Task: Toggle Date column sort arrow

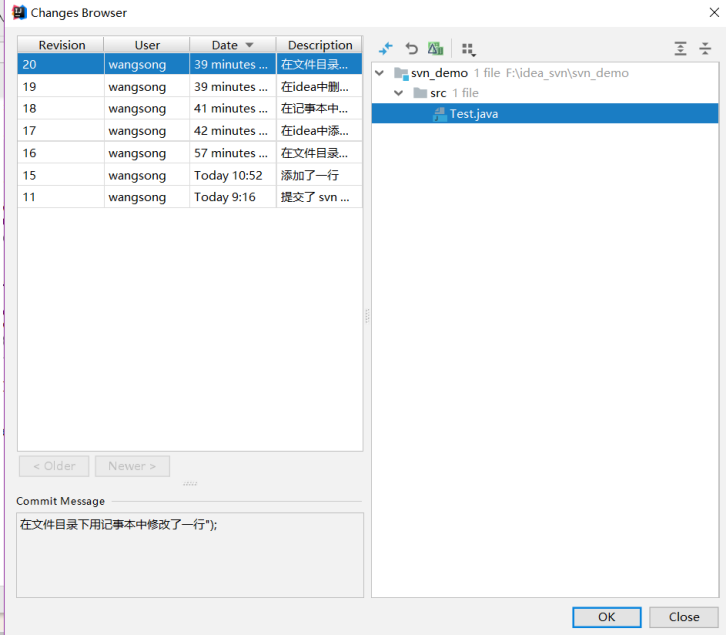Action: coord(249,45)
